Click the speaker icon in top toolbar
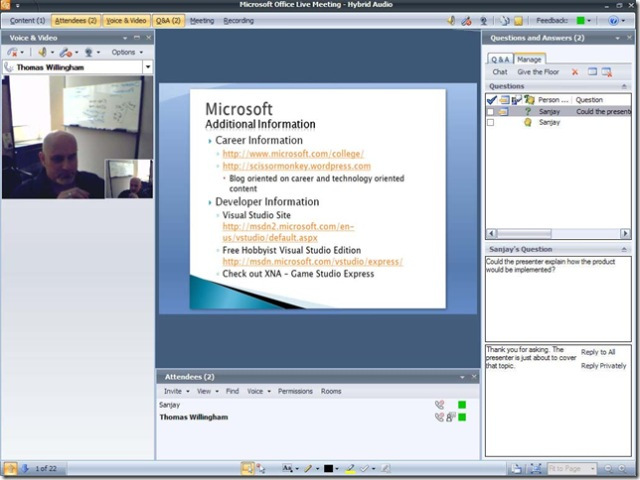This screenshot has height=480, width=640. pos(451,20)
